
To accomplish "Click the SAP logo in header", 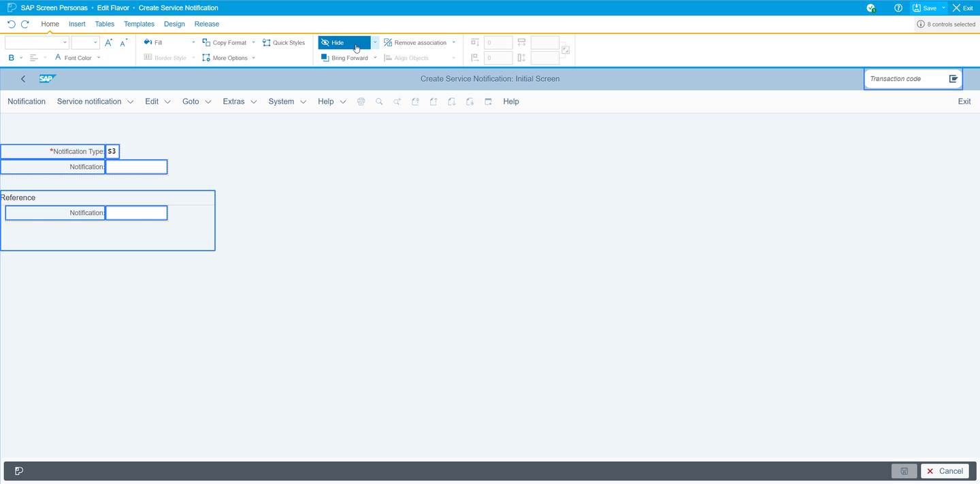I will (x=47, y=78).
